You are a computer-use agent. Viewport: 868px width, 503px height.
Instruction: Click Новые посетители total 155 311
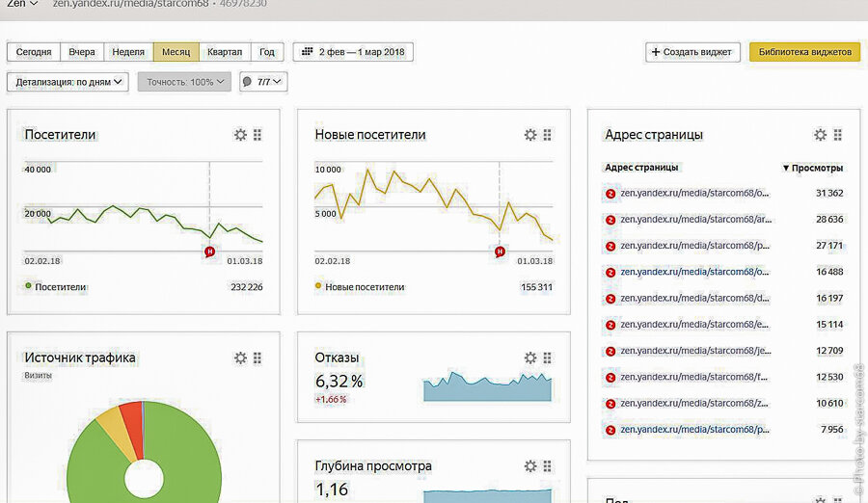pyautogui.click(x=536, y=287)
